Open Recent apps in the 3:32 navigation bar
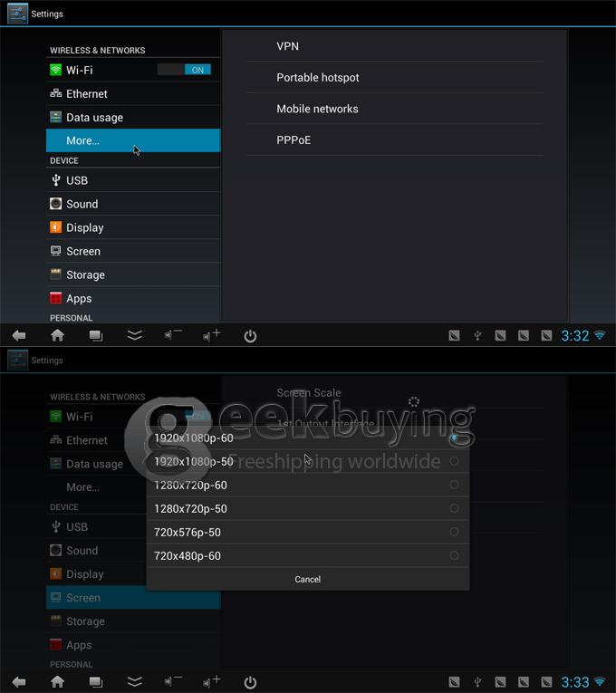616x693 pixels. pyautogui.click(x=95, y=335)
